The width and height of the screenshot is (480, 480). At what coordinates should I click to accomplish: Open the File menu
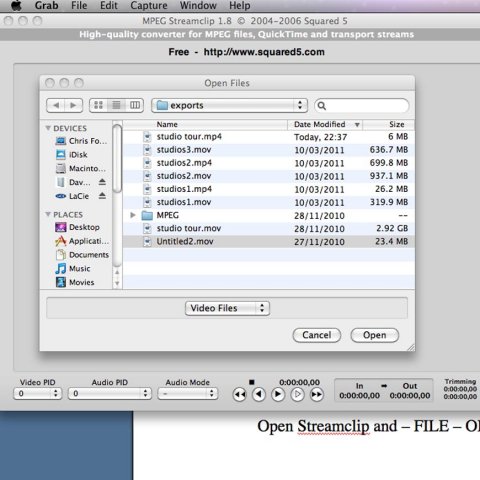click(79, 6)
